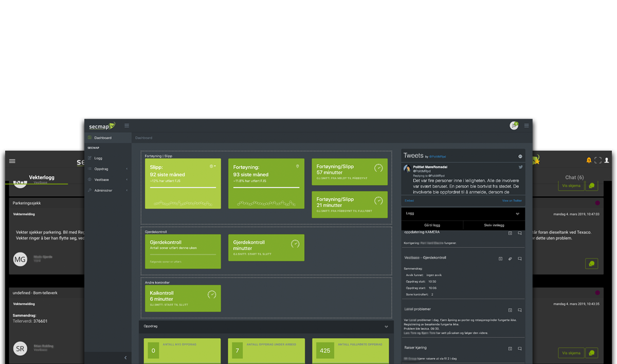Open the user avatar in the dashboard header
Viewport: 617px width, 364px height.
tap(514, 125)
